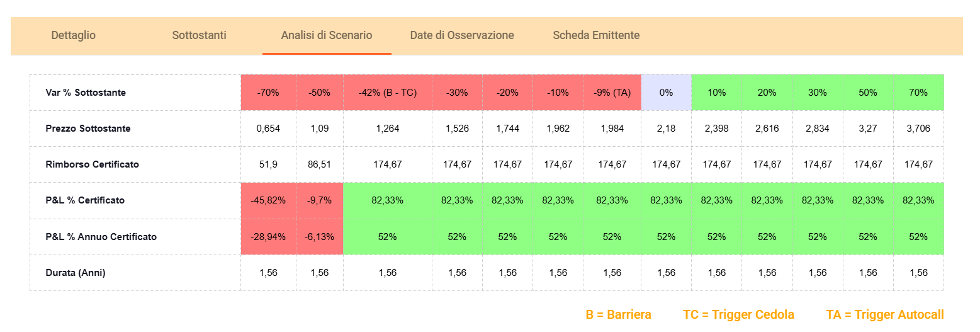Select the Rimborso Certificato row label
The image size is (980, 332).
tap(93, 164)
